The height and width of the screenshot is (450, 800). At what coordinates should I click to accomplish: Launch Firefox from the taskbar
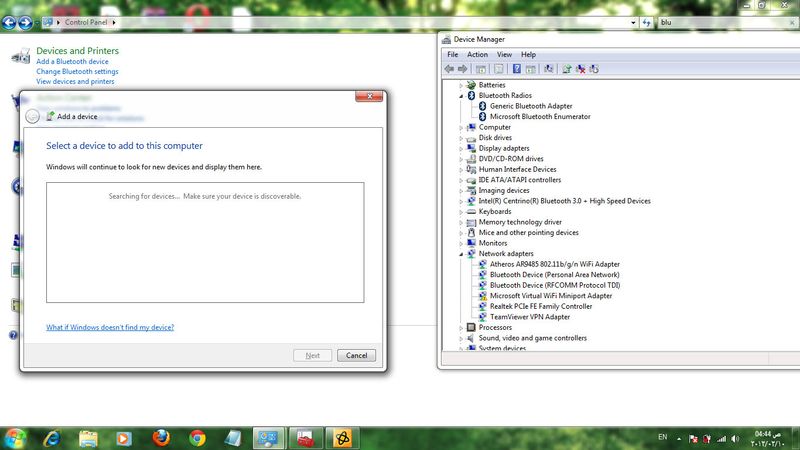161,437
